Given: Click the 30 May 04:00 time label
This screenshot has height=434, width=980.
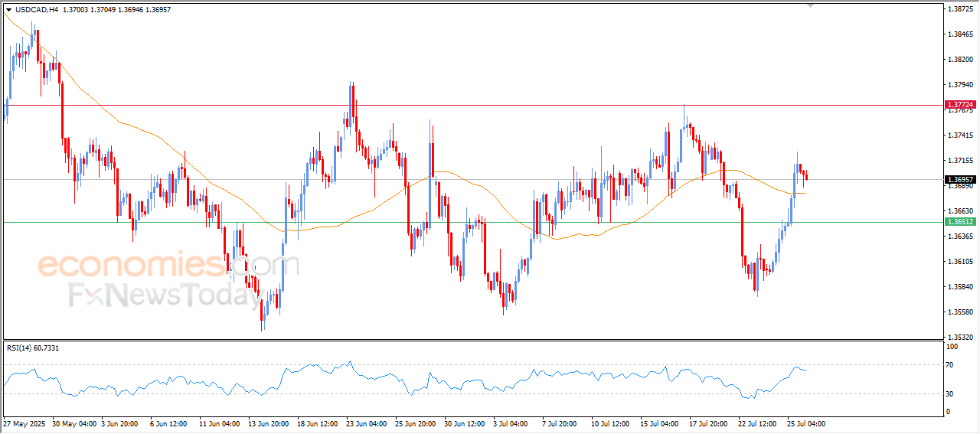Looking at the screenshot, I should (x=74, y=423).
